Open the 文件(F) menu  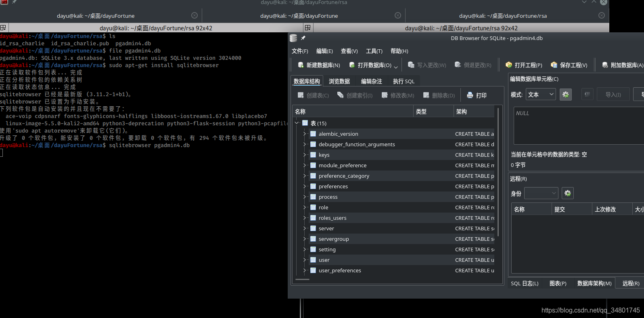click(300, 51)
